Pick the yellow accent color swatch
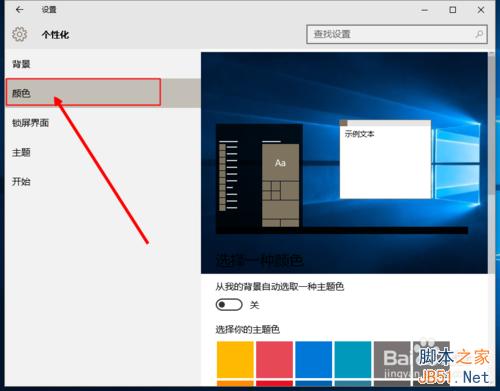The height and width of the screenshot is (391, 500). click(x=235, y=359)
